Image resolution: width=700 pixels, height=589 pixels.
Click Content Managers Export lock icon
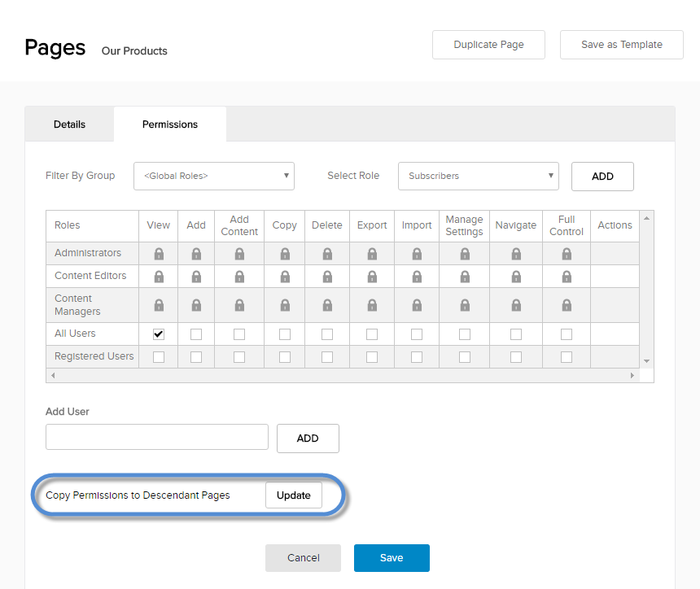[372, 305]
